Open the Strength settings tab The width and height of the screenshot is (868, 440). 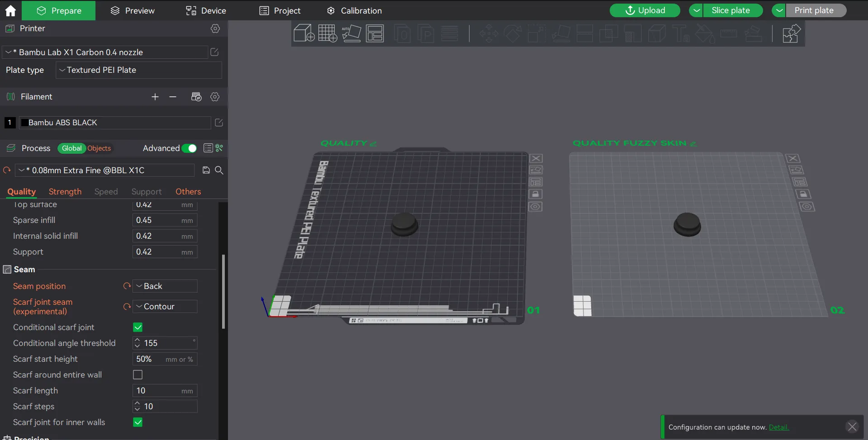[x=65, y=192]
